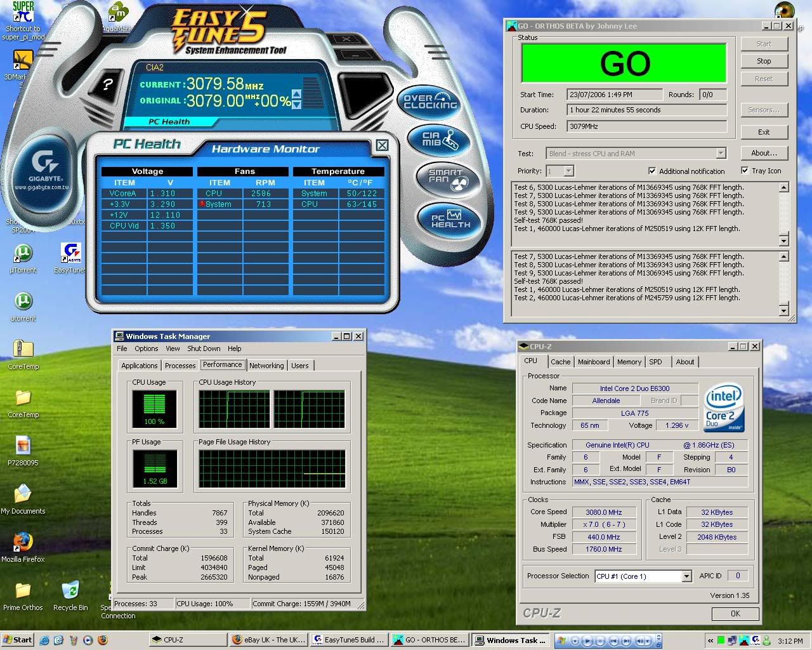Image resolution: width=812 pixels, height=650 pixels.
Task: Open the Shut Down menu in Task Manager
Action: (204, 348)
